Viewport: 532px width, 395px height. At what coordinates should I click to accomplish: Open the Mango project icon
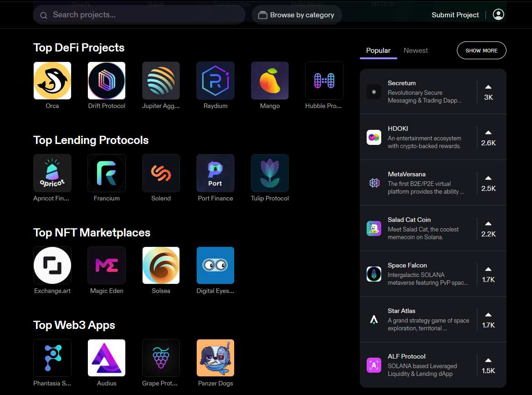click(270, 81)
